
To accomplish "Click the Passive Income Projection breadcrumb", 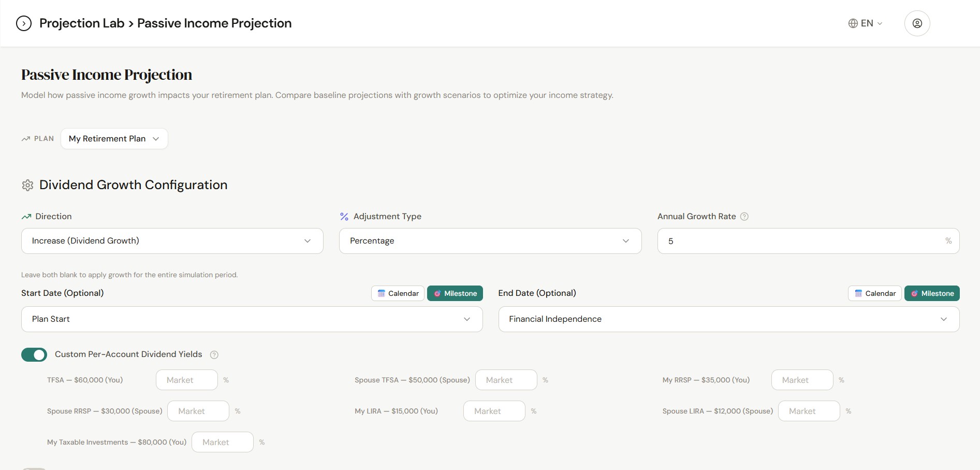I will point(214,23).
